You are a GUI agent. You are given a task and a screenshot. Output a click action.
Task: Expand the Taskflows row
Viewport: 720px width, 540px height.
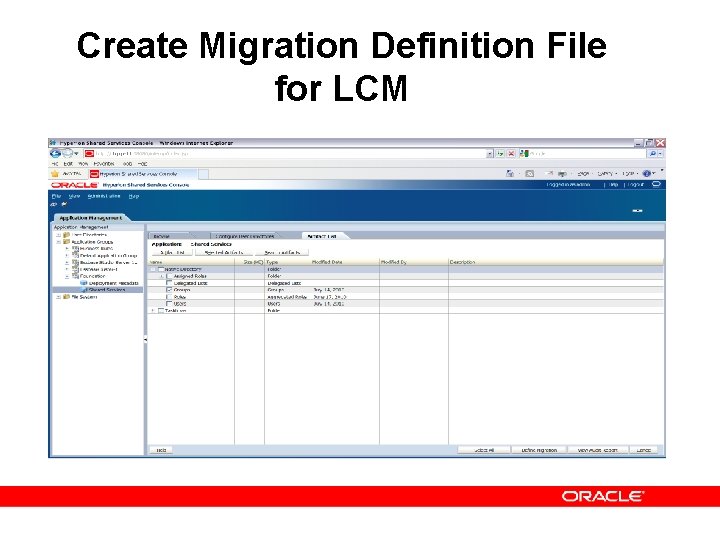click(153, 311)
